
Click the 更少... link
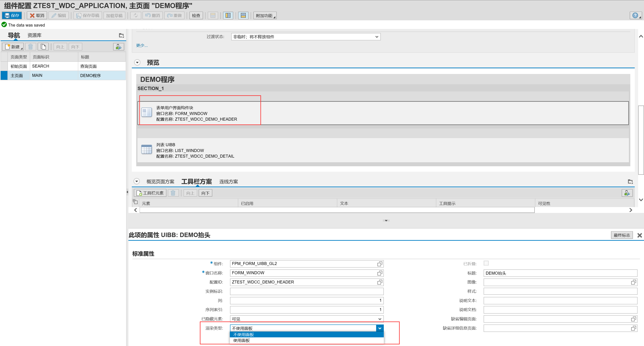(x=141, y=45)
